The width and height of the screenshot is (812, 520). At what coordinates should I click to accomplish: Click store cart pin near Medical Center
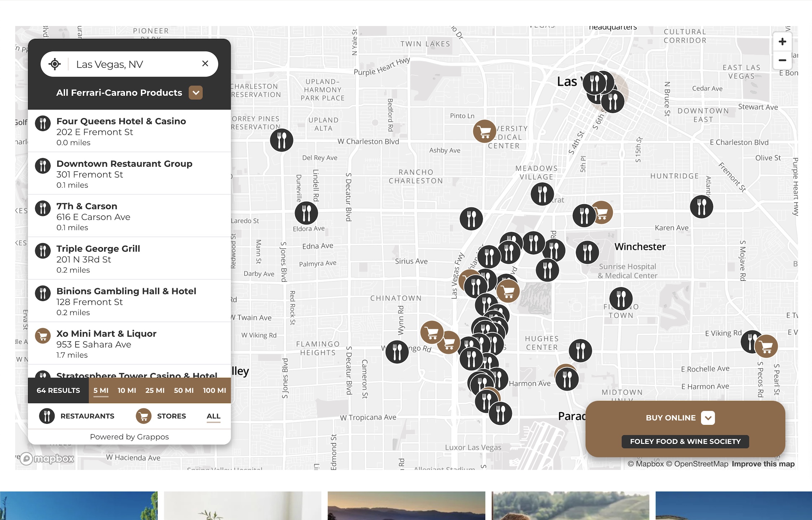pos(484,131)
